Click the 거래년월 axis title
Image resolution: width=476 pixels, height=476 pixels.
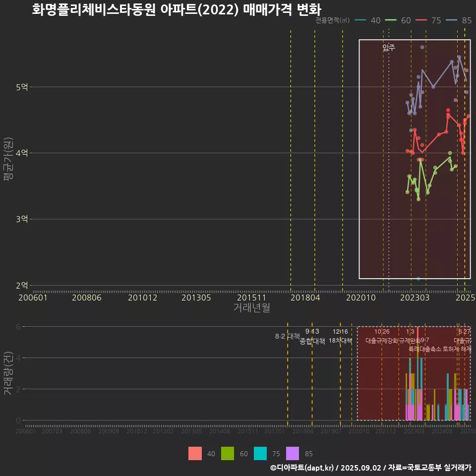(x=252, y=307)
